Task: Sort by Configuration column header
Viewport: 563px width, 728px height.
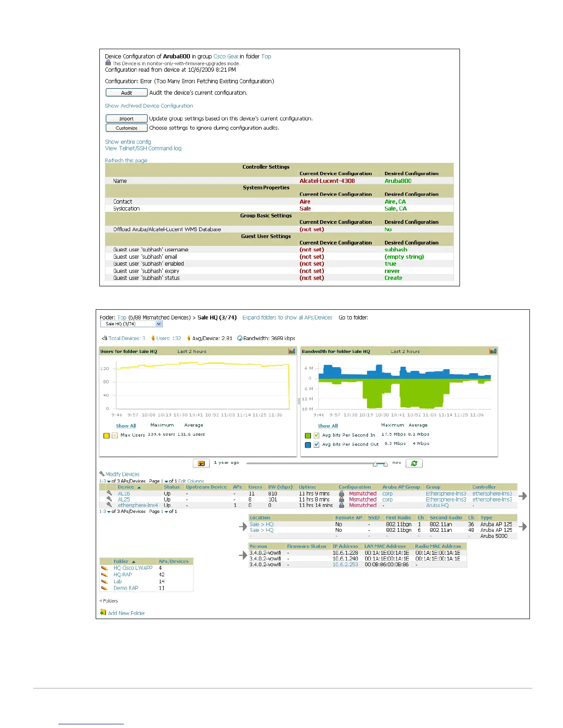Action: (x=355, y=487)
